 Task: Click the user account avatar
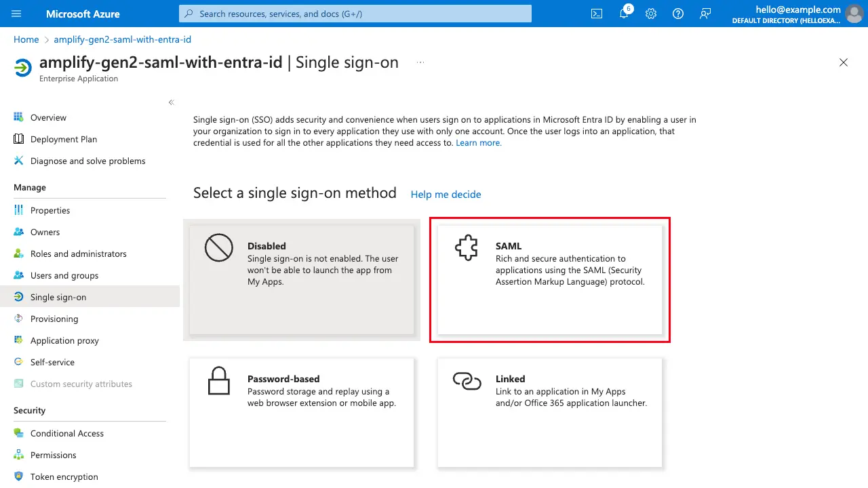[854, 14]
